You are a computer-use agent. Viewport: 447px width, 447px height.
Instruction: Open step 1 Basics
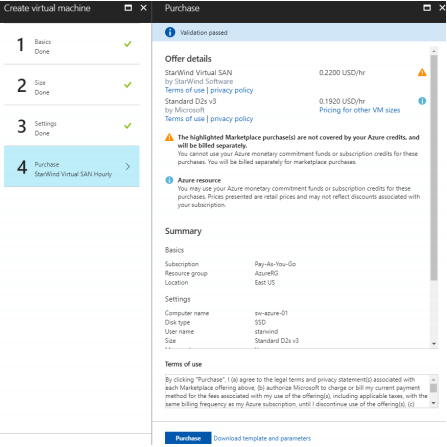[x=72, y=45]
